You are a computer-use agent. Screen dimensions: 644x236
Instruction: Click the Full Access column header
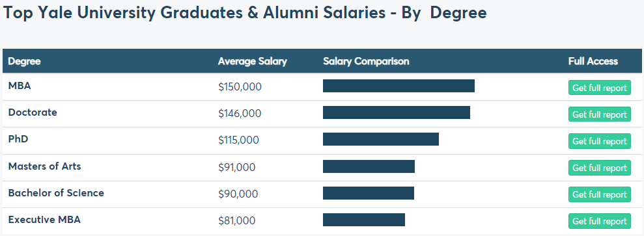[x=593, y=62]
